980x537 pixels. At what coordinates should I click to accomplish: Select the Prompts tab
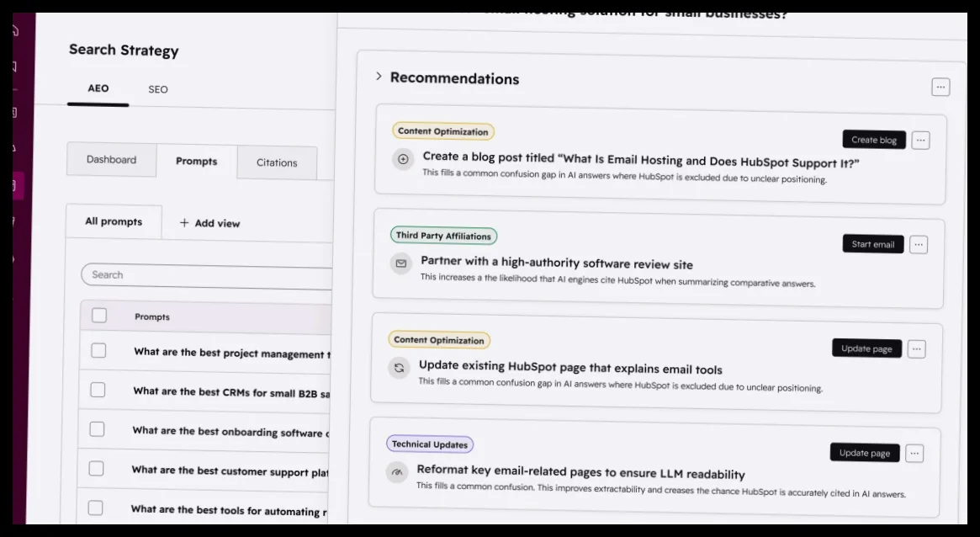click(196, 162)
